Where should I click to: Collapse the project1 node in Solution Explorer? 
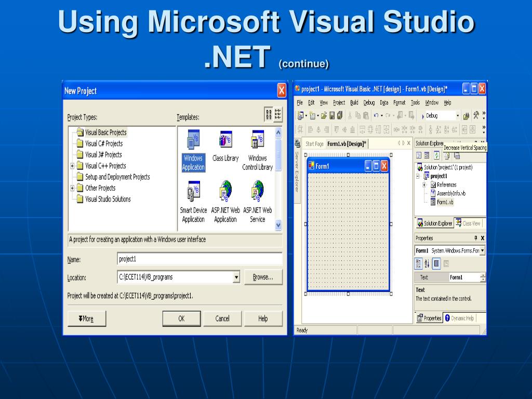(418, 176)
